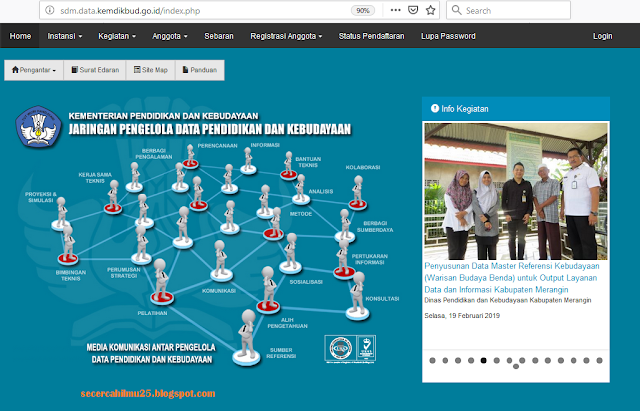The image size is (640, 411).
Task: Open the Penyusunan Data Master Referensi Kebudayaan link
Action: tap(512, 278)
